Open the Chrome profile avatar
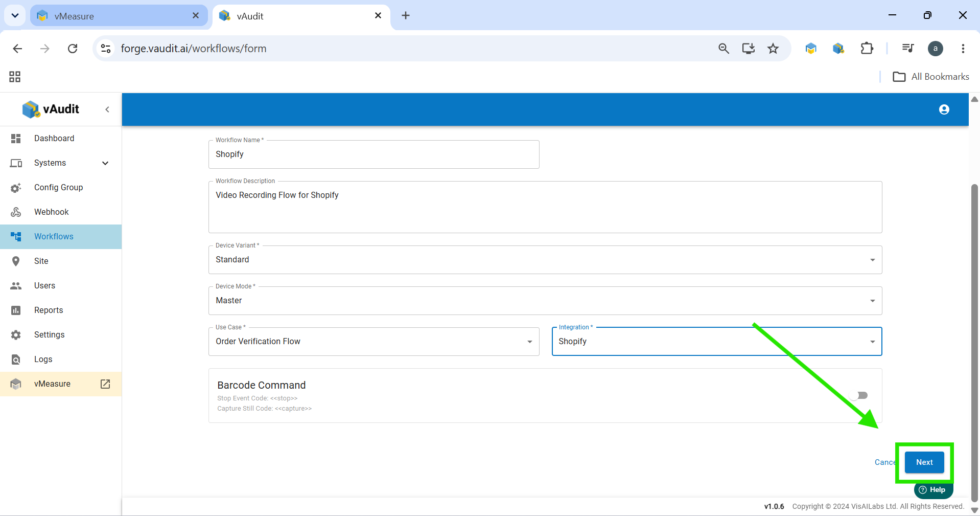 tap(936, 49)
